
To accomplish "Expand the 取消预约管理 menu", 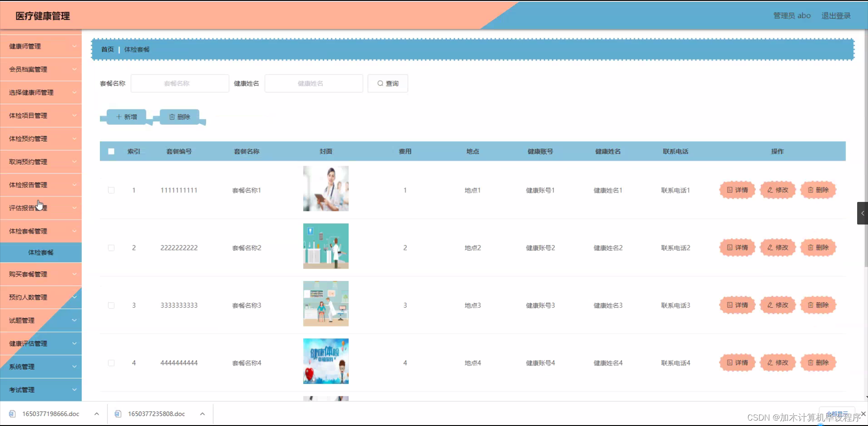I will tap(41, 162).
